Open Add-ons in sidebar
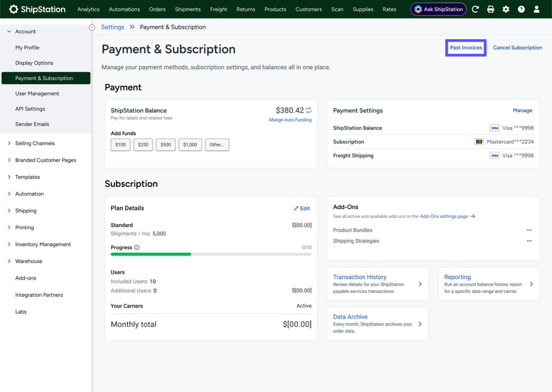 [26, 278]
